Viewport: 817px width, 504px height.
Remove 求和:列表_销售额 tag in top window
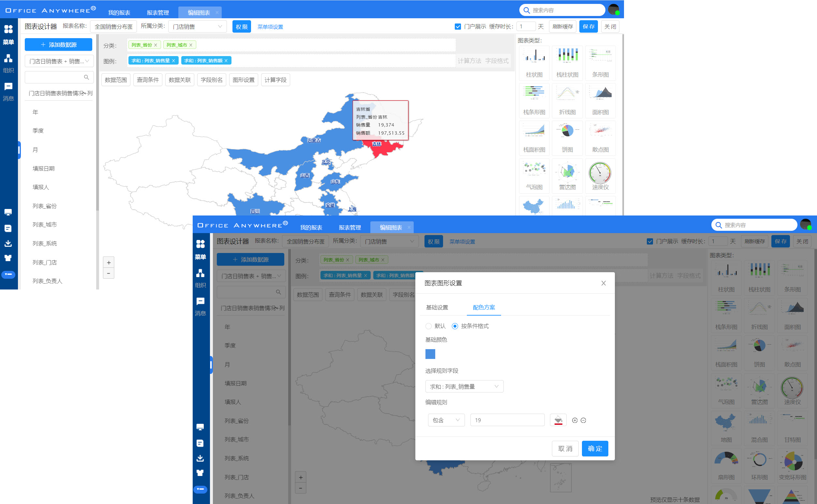click(x=226, y=61)
